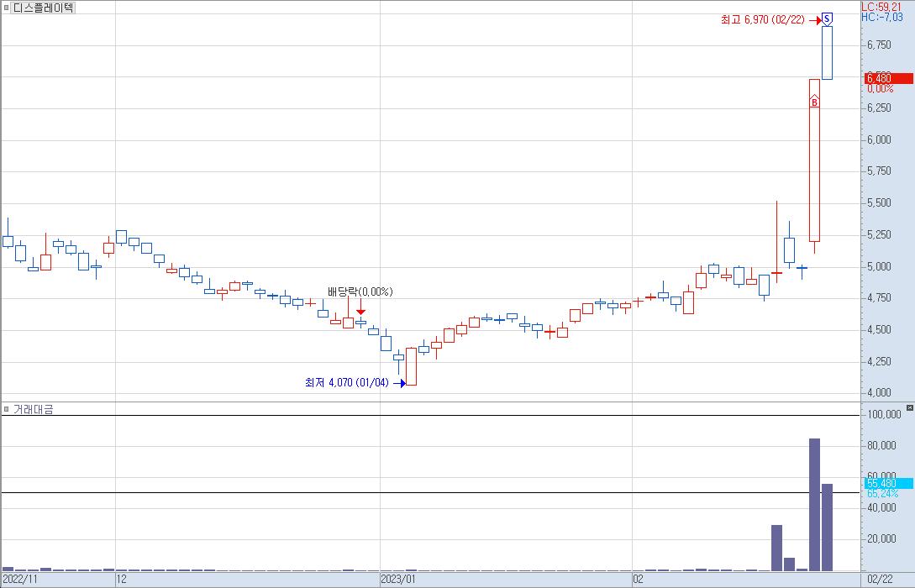The height and width of the screenshot is (588, 915).
Task: Click the 5,750 price axis label
Action: (x=879, y=171)
